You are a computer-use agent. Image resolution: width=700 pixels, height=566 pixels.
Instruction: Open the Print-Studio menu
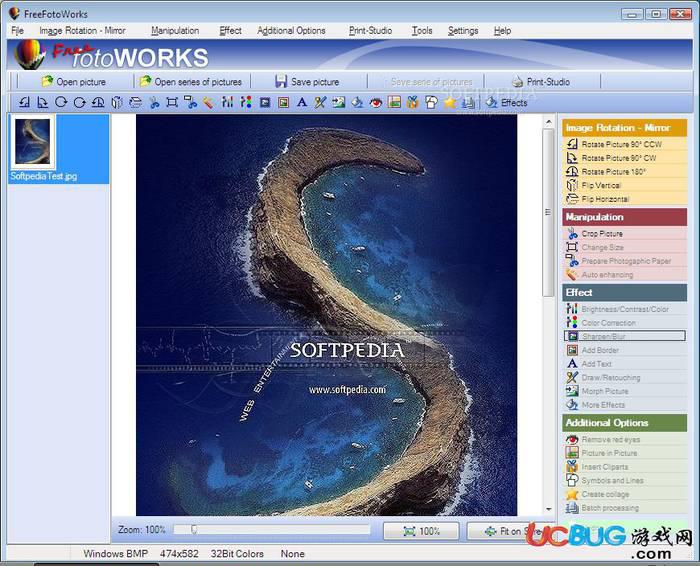[371, 31]
